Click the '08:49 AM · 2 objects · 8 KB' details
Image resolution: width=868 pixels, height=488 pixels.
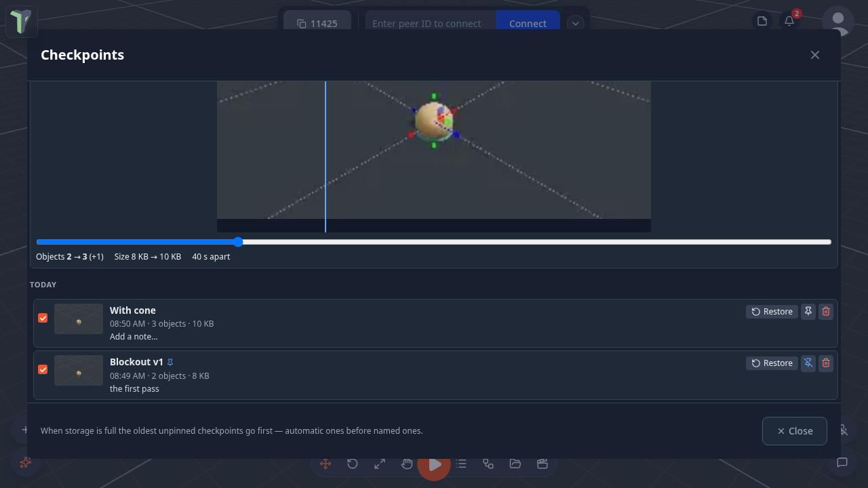point(159,376)
